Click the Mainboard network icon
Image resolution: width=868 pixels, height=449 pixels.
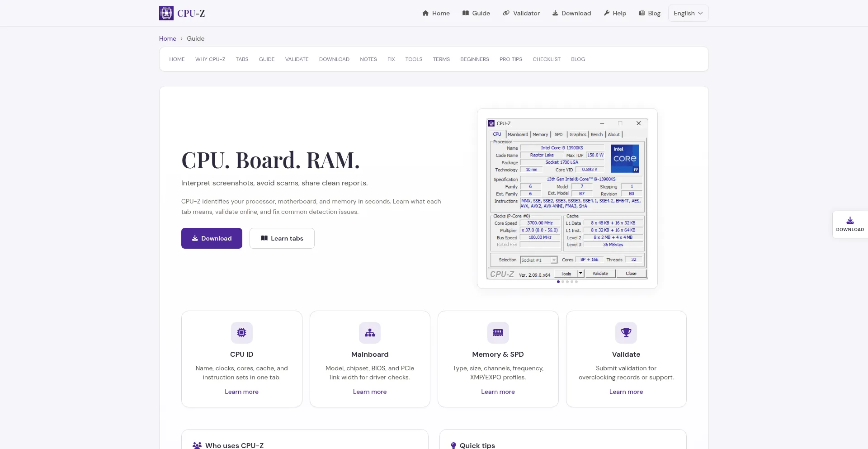pyautogui.click(x=370, y=333)
